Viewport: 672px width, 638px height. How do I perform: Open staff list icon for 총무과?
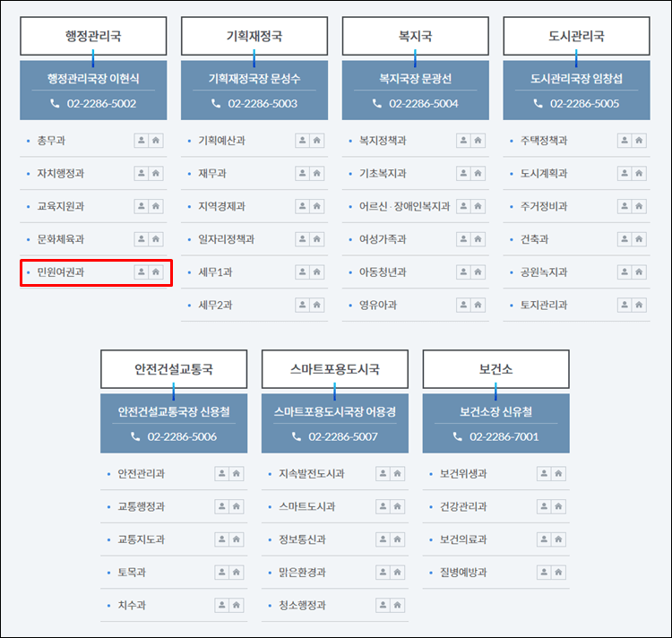pos(141,140)
